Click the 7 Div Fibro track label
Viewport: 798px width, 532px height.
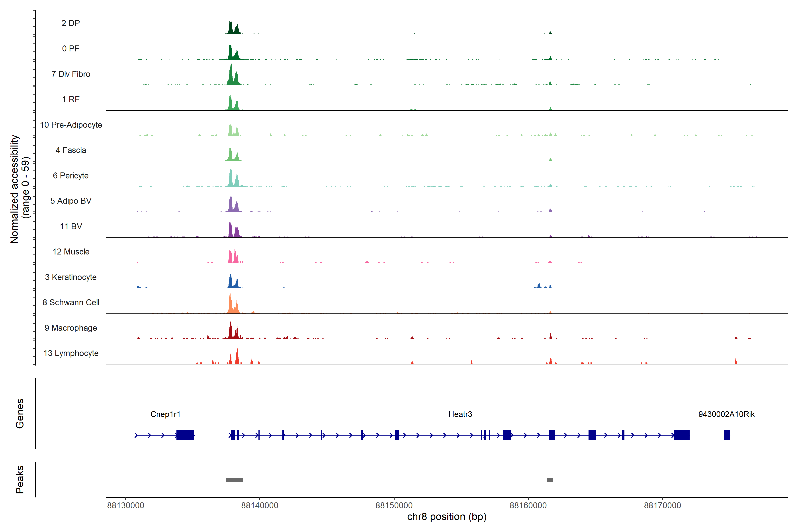[x=70, y=74]
